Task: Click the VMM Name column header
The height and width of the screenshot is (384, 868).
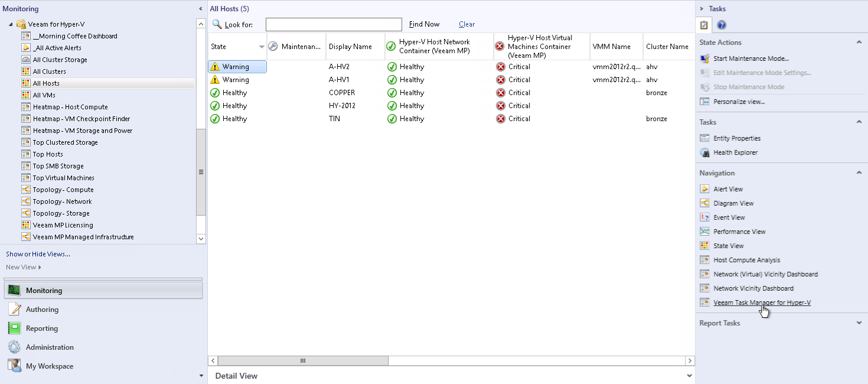Action: coord(616,47)
